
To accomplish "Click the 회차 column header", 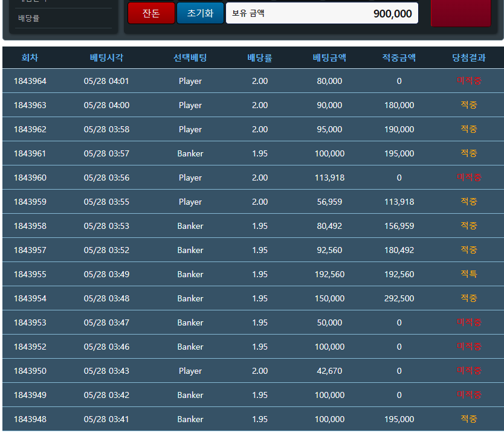I will [30, 57].
